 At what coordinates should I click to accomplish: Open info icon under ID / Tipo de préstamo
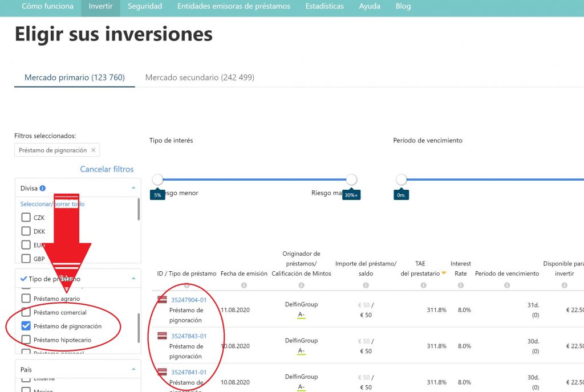(x=187, y=285)
